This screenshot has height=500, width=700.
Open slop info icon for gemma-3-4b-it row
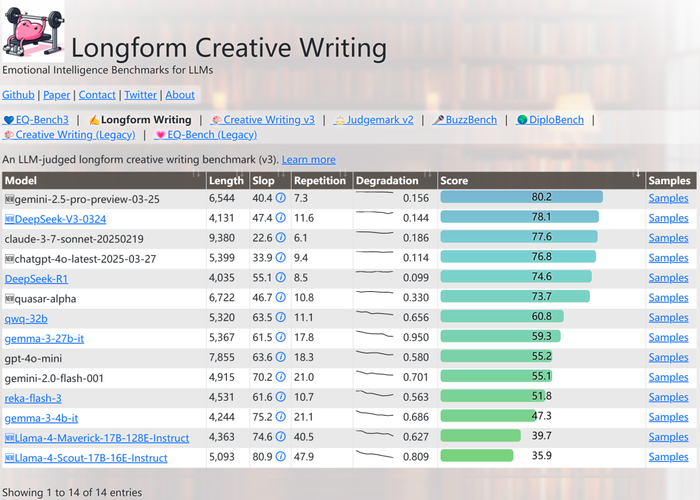point(280,417)
